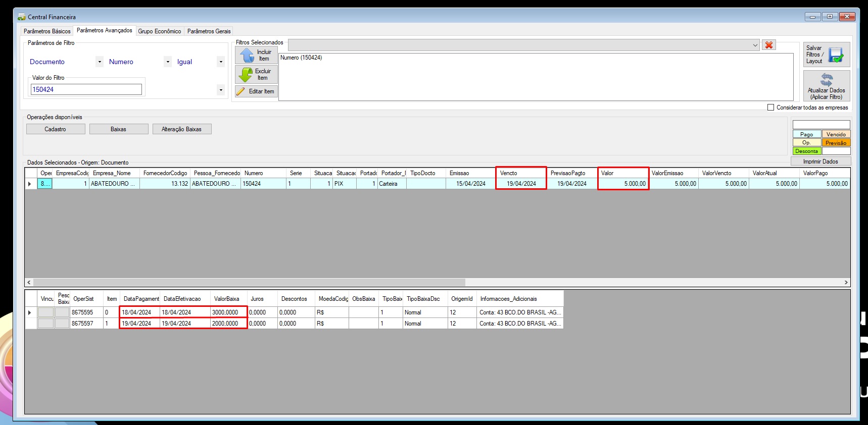
Task: Click the Salvar Filtros / Layout disk icon
Action: coord(836,55)
